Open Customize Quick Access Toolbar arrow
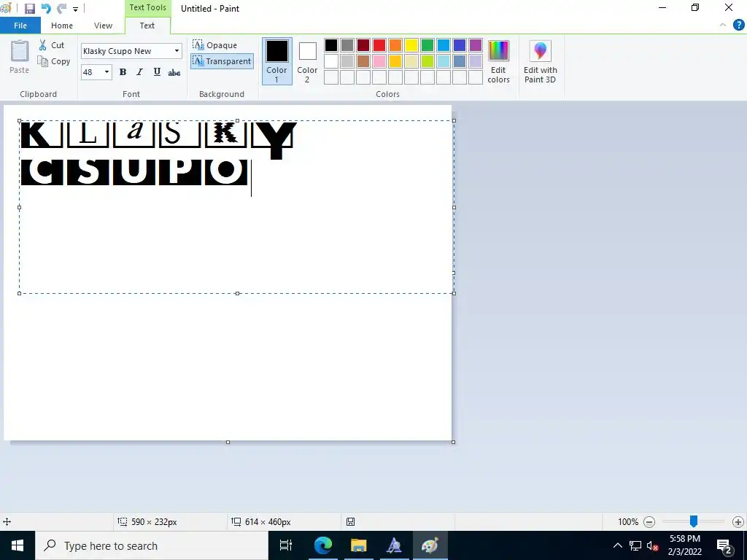The width and height of the screenshot is (747, 560). [75, 9]
